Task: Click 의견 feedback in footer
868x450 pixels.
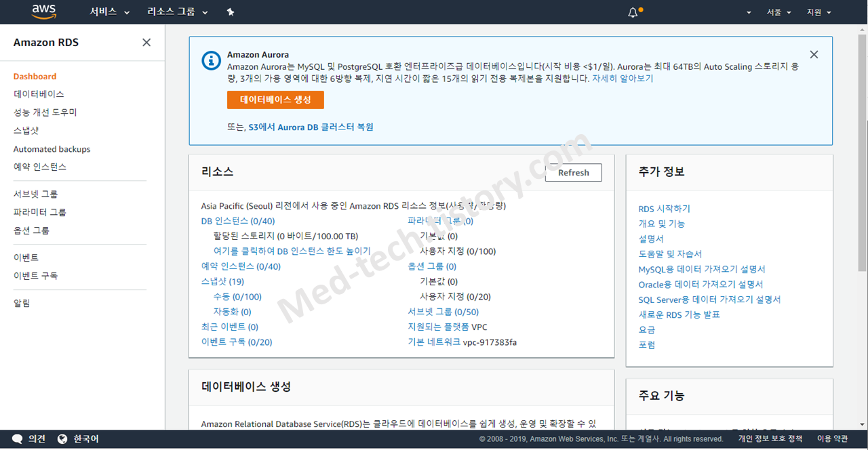Action: pyautogui.click(x=37, y=439)
